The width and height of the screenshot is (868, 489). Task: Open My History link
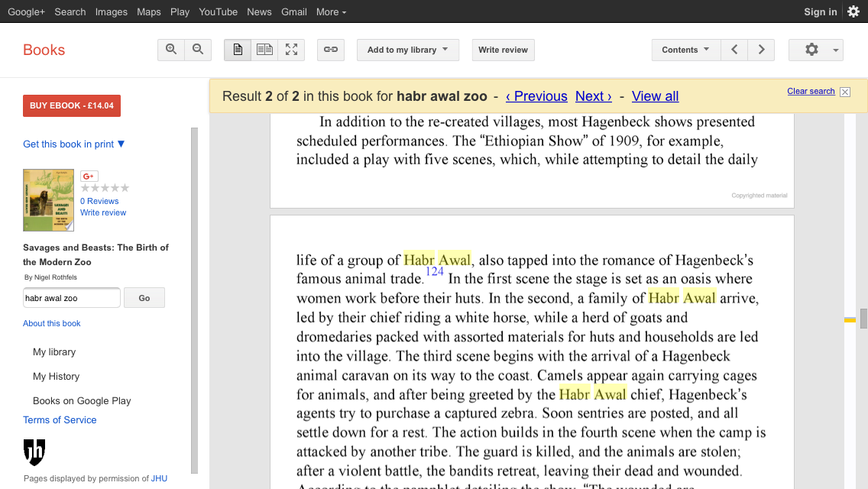[56, 377]
